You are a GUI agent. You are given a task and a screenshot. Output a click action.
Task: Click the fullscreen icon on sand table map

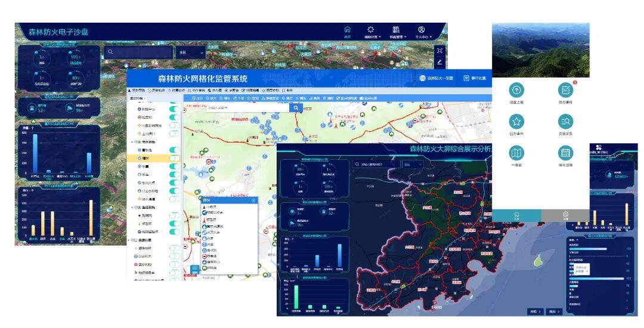click(x=440, y=51)
